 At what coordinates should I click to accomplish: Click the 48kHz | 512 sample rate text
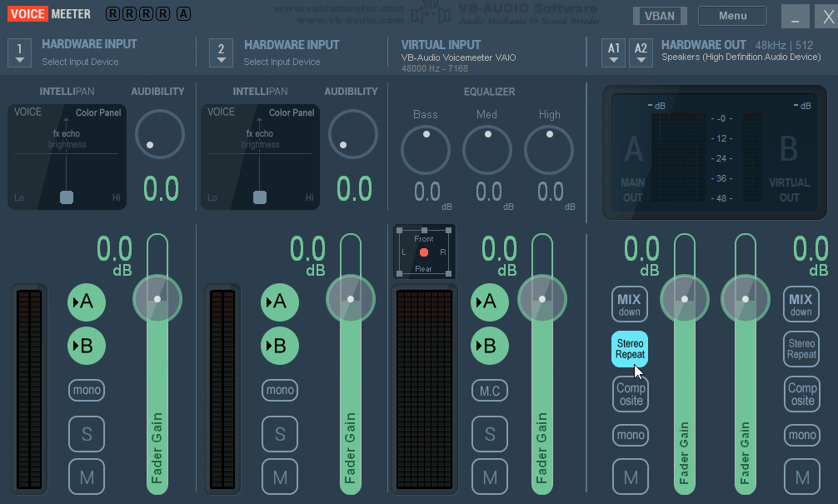[784, 46]
